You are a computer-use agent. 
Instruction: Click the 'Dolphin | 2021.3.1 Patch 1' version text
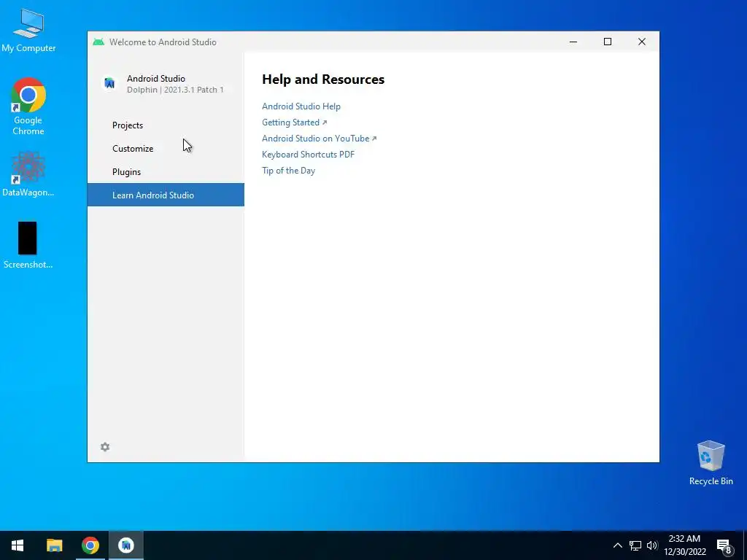[x=175, y=90]
